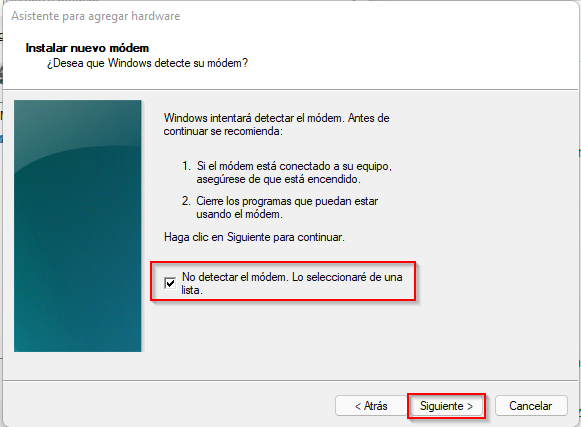The width and height of the screenshot is (581, 427).
Task: Click the 'Haga clic en Siguiente para continuar' text
Action: click(x=254, y=237)
